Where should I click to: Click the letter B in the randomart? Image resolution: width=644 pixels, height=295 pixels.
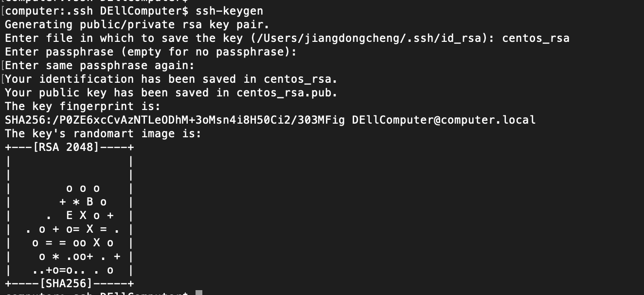[x=89, y=202]
